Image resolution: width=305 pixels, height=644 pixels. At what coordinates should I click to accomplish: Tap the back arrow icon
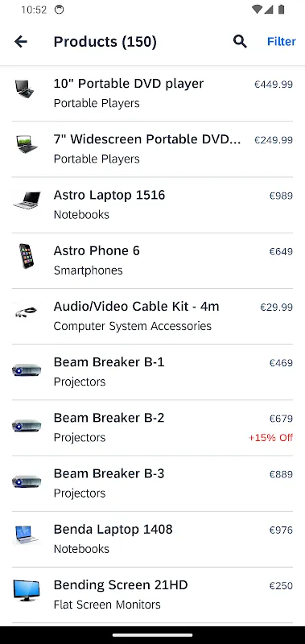click(21, 42)
